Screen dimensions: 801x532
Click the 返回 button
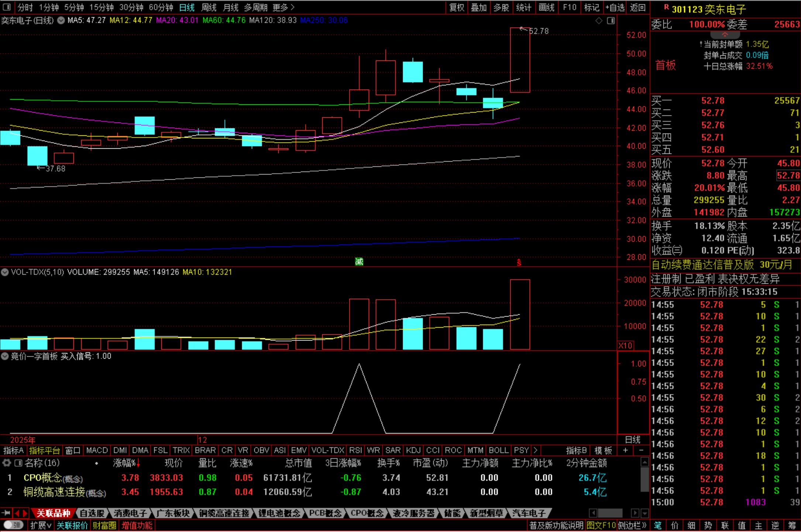pyautogui.click(x=638, y=7)
